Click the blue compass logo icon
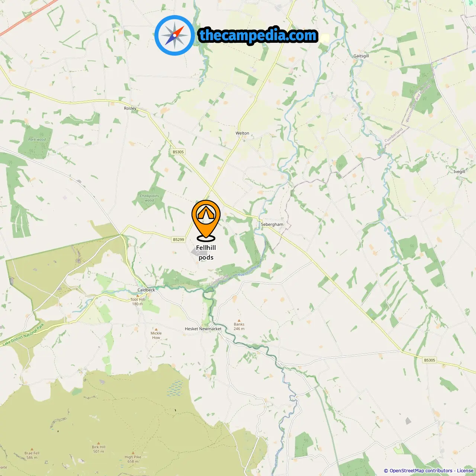Viewport: 476px width, 476px height. coord(175,35)
